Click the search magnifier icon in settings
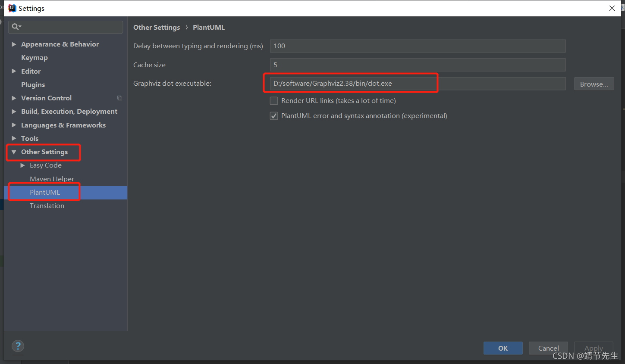625x364 pixels. 16,27
